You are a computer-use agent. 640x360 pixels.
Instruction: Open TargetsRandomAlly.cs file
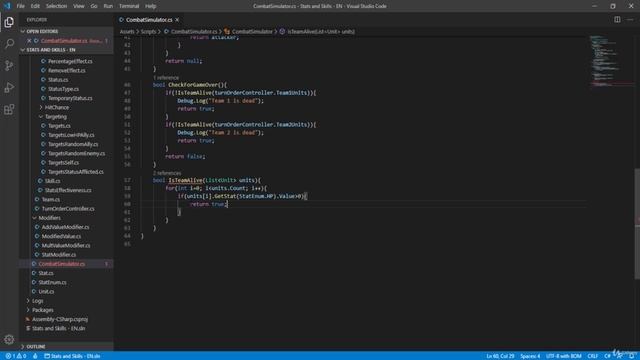[73, 144]
